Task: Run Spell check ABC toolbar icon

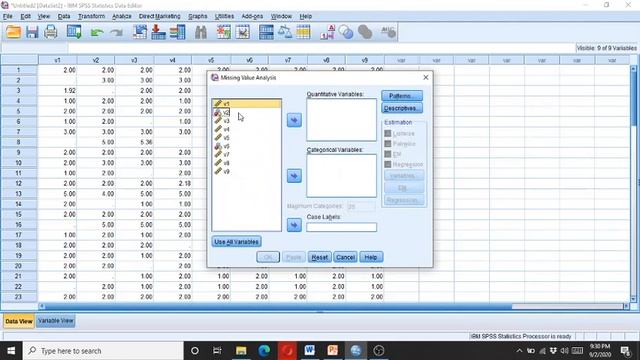Action: [x=388, y=32]
